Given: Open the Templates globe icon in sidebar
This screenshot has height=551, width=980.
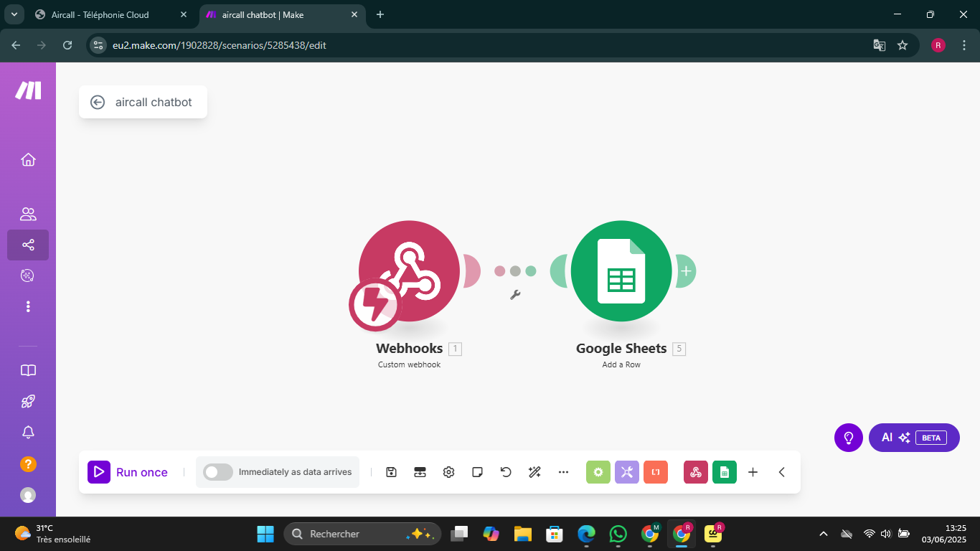Looking at the screenshot, I should pyautogui.click(x=28, y=275).
